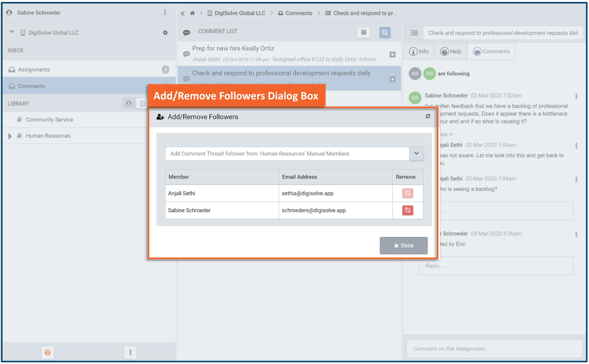Open options for Sabine Schroeder's 7:02am comment
This screenshot has height=364, width=589.
point(576,96)
